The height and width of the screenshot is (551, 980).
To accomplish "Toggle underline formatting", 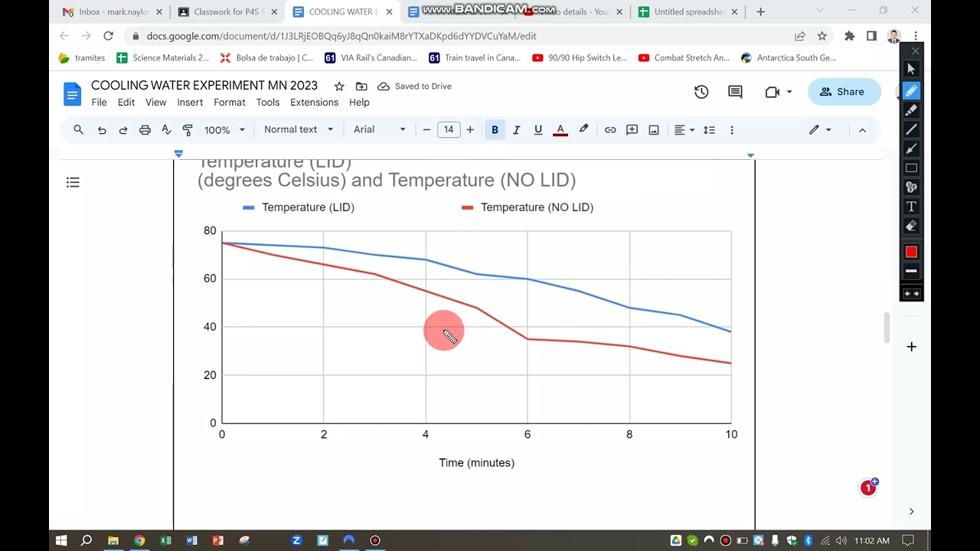I will (538, 130).
